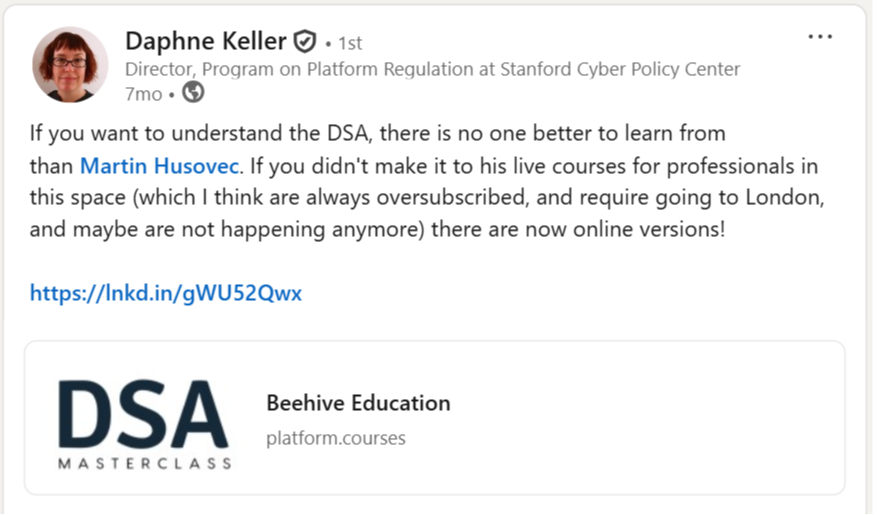Click the platform.courses domain text
Image resolution: width=879 pixels, height=515 pixels.
[336, 438]
